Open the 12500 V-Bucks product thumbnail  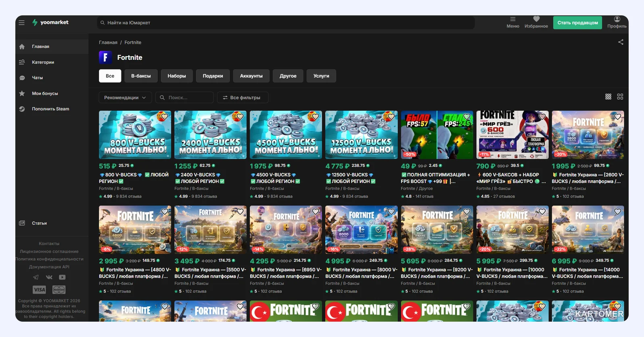362,135
